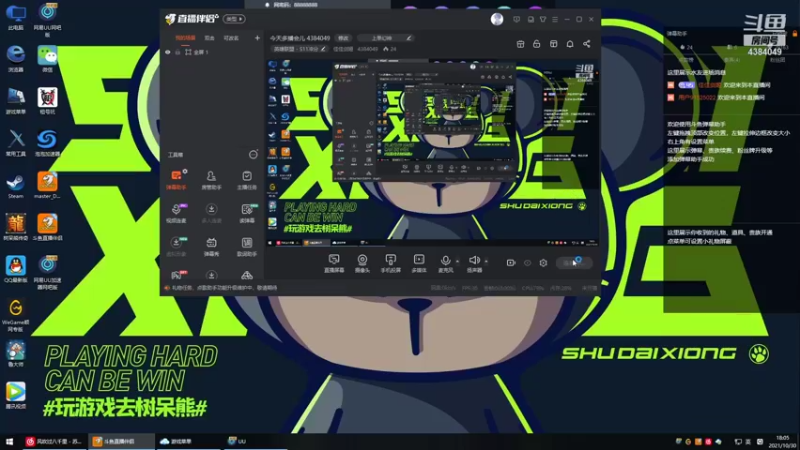Click the unlock padlock icon above preview
The image size is (800, 450).
[x=536, y=44]
